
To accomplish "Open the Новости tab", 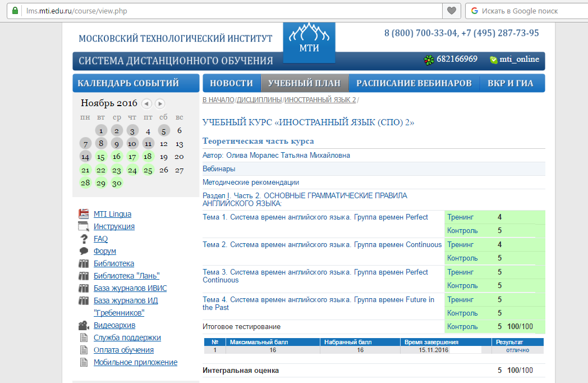I will 231,83.
